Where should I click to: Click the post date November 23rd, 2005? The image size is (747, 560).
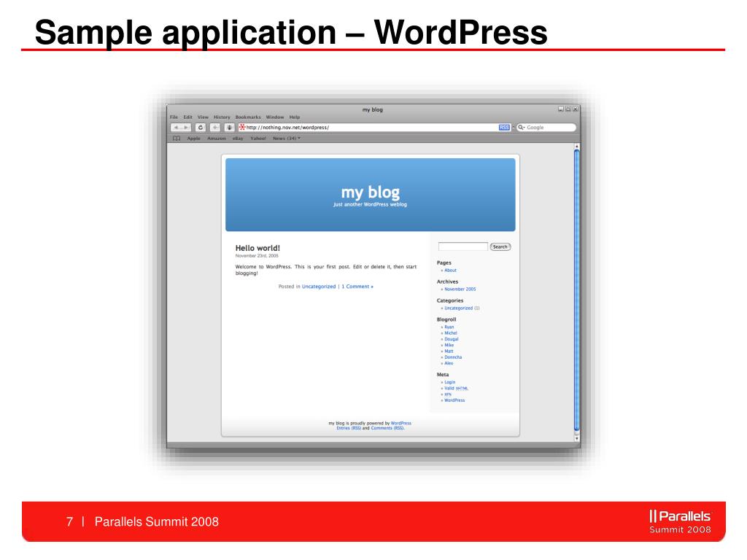(257, 256)
